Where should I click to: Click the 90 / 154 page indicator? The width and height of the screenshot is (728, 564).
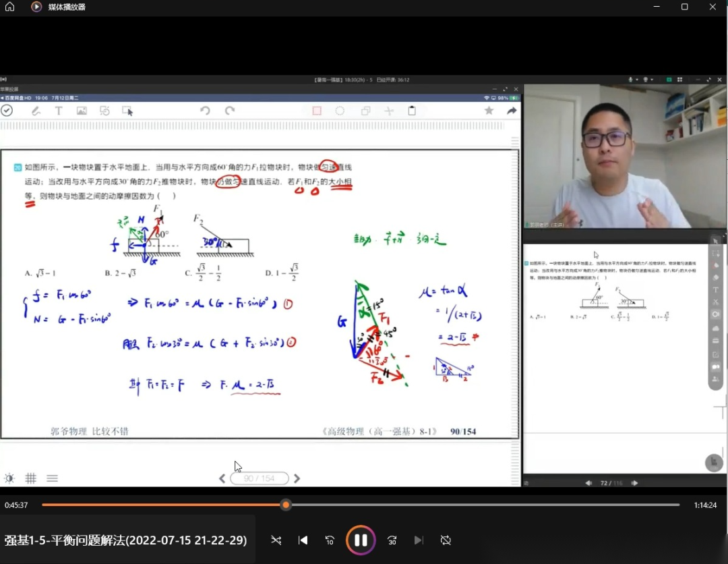pyautogui.click(x=260, y=478)
